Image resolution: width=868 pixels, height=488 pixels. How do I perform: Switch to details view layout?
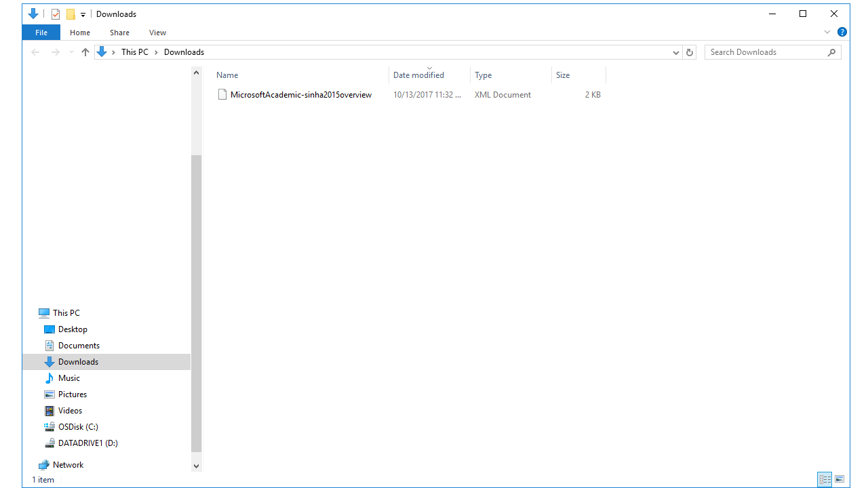pyautogui.click(x=825, y=479)
